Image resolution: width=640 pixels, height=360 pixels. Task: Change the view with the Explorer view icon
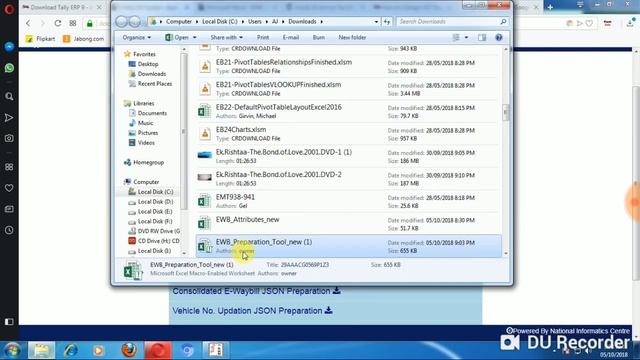coord(456,38)
